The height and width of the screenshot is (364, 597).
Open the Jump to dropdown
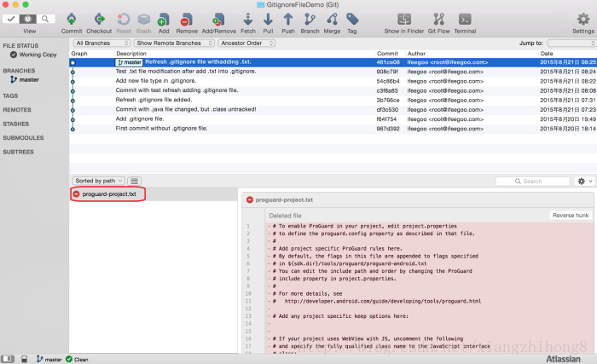[x=571, y=43]
